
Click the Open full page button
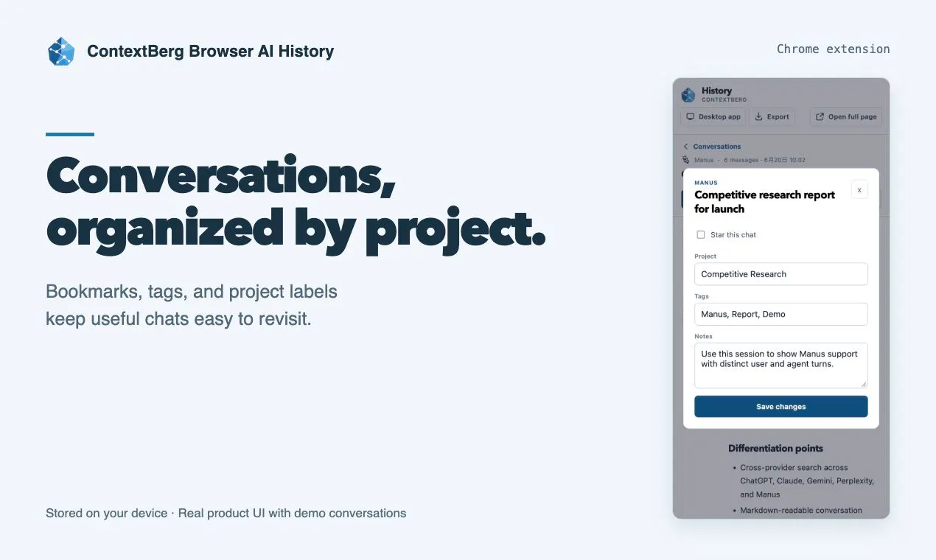click(846, 116)
